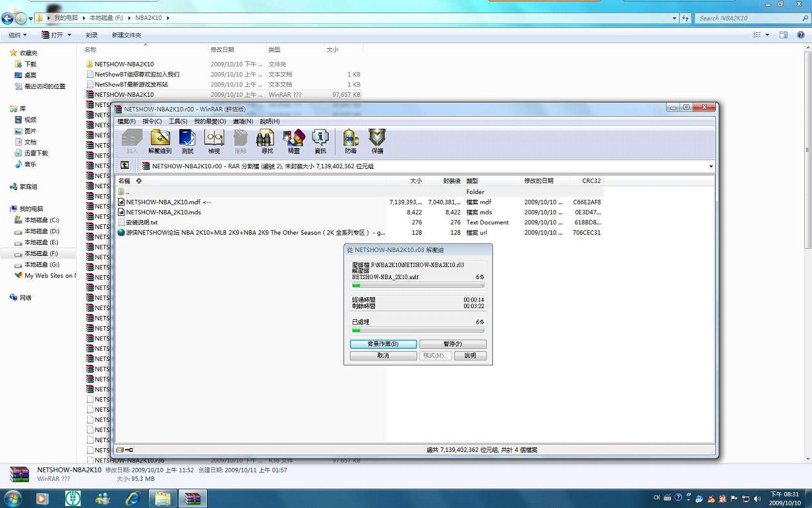Expand the arrow after 我的电脑 in the address bar

tap(84, 18)
